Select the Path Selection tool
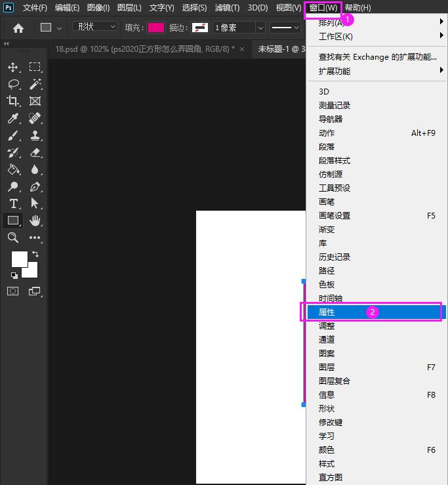Viewport: 448px width, 485px height. point(35,203)
